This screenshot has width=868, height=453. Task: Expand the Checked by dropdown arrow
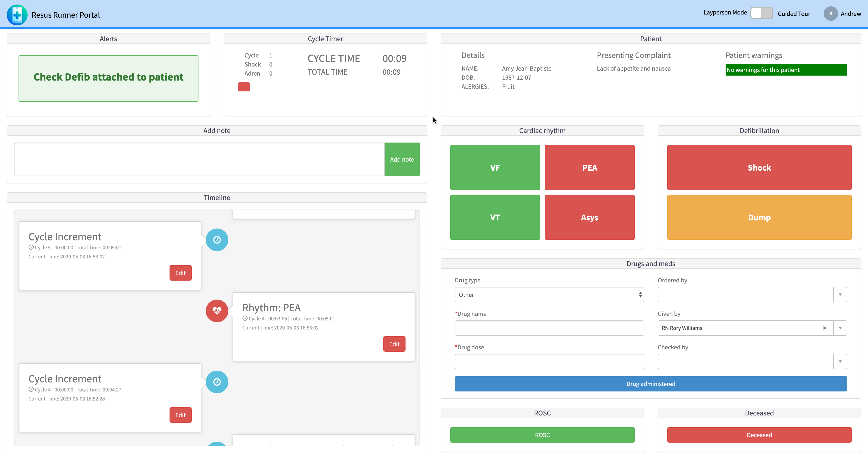coord(840,361)
